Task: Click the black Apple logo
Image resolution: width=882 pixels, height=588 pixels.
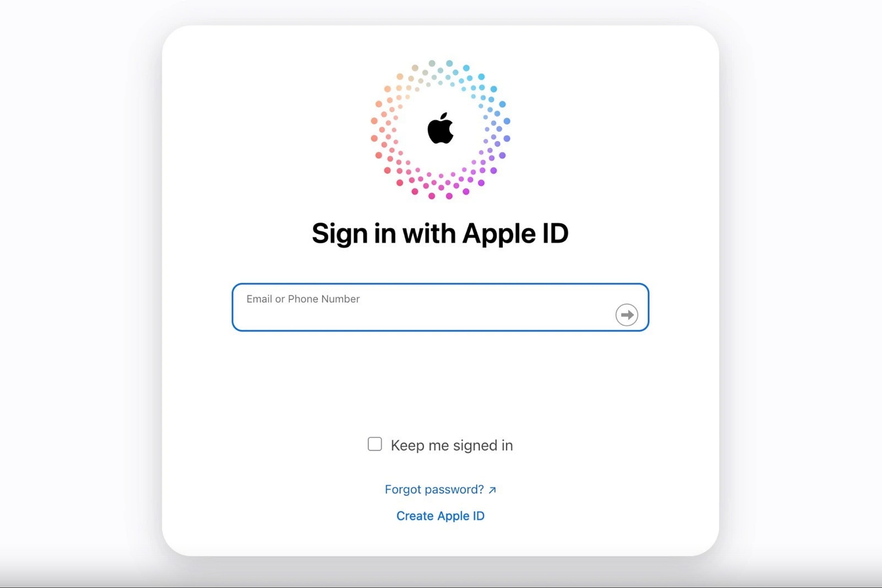Action: click(440, 128)
